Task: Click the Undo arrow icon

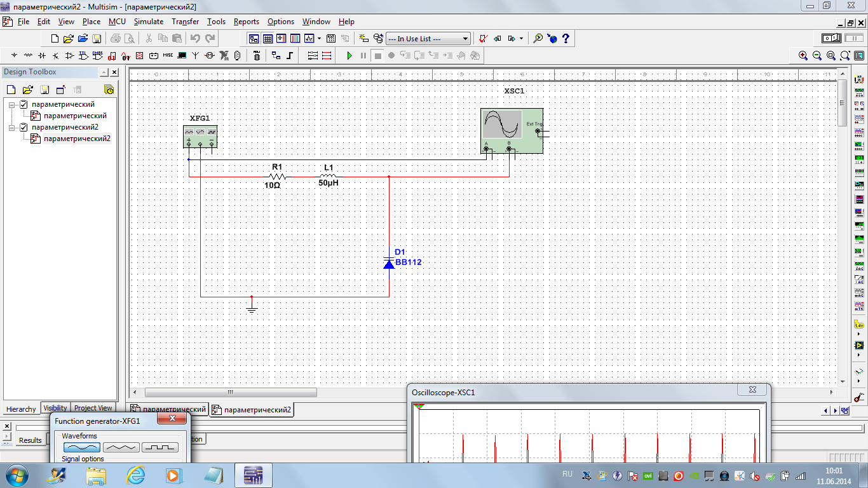Action: (195, 39)
